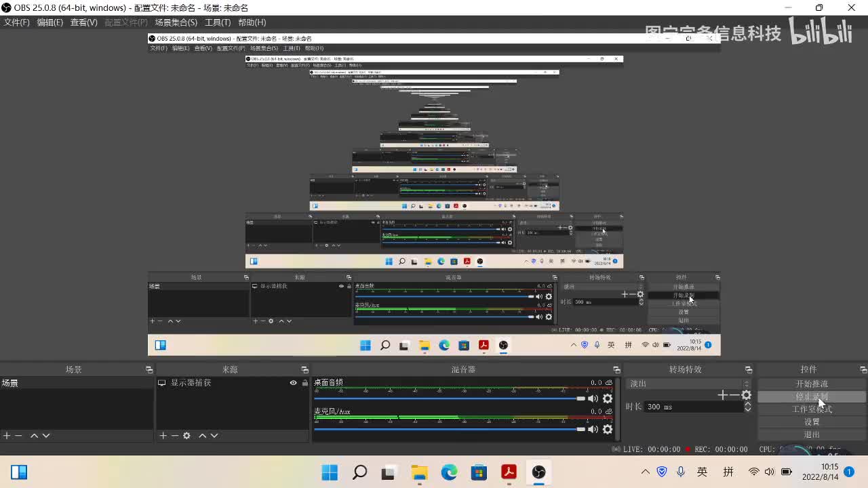Viewport: 868px width, 488px height.
Task: Toggle the 拼 pinyin input mode
Action: coord(728,472)
